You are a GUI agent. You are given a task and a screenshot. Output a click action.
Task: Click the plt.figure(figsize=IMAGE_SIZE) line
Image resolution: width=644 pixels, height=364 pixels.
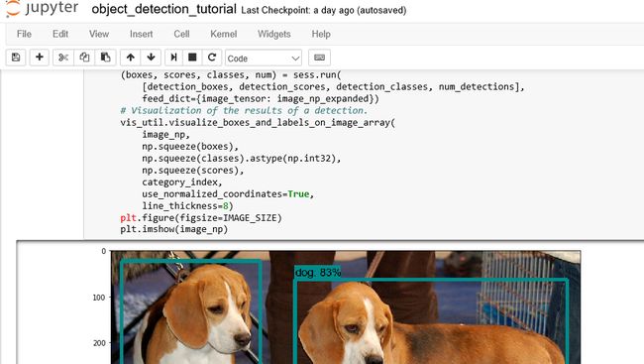click(201, 217)
